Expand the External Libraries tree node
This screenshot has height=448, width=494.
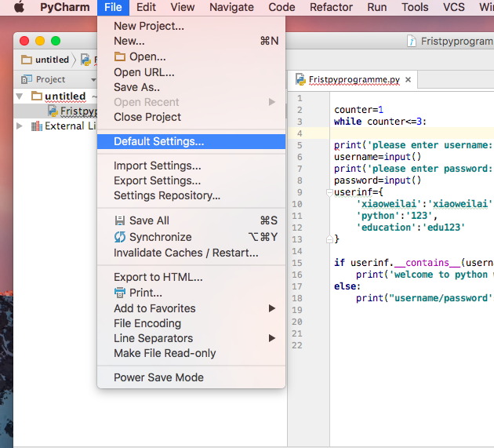pos(20,126)
